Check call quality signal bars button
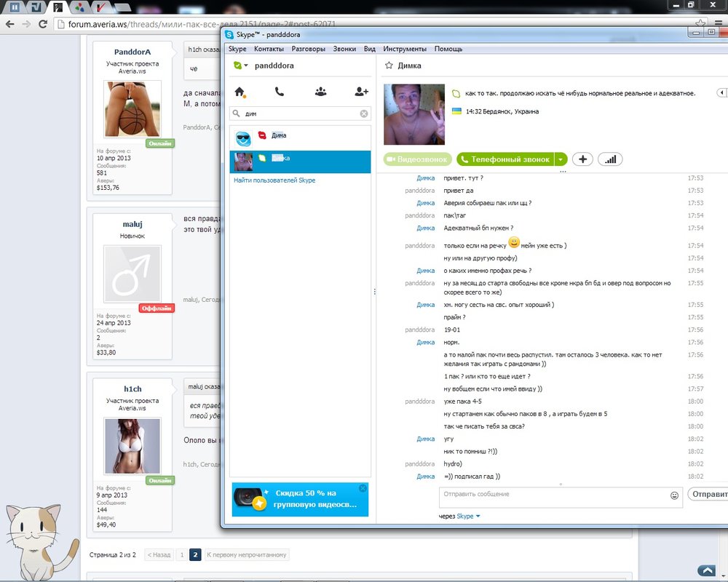The height and width of the screenshot is (582, 728). coord(610,159)
